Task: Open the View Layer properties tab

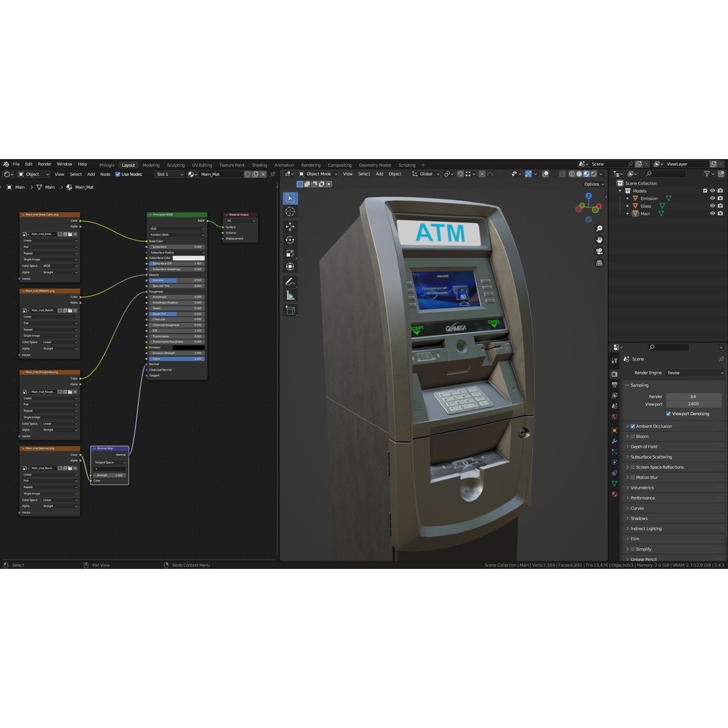Action: (x=614, y=396)
